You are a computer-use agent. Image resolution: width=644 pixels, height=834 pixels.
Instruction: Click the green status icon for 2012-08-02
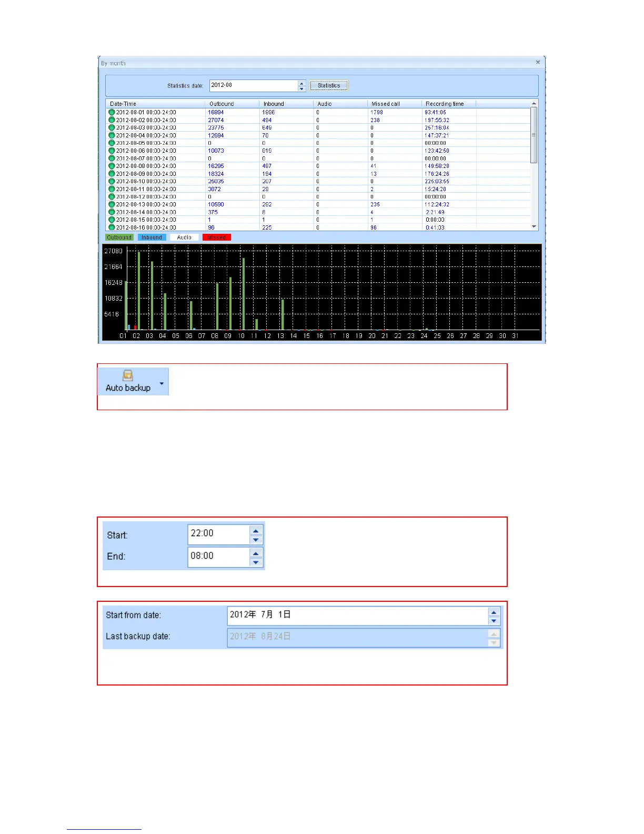click(112, 120)
